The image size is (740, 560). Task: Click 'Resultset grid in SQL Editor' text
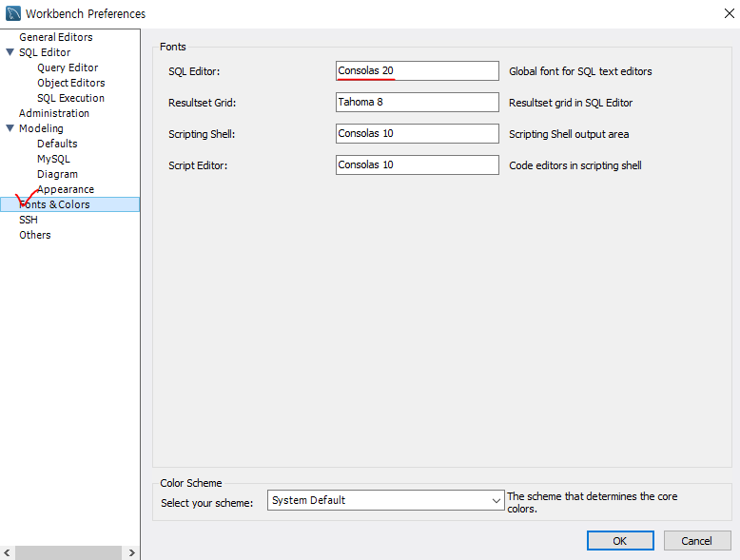pos(571,103)
